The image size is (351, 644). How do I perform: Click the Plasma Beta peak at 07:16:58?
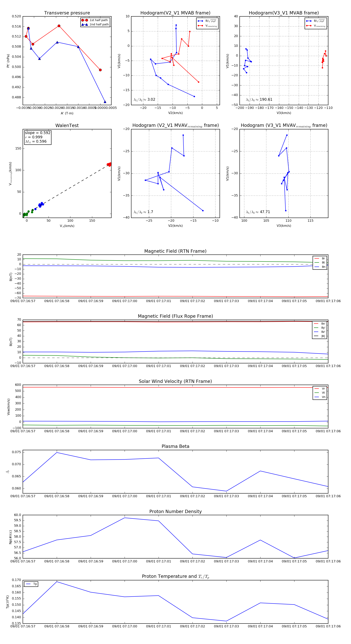pos(57,453)
